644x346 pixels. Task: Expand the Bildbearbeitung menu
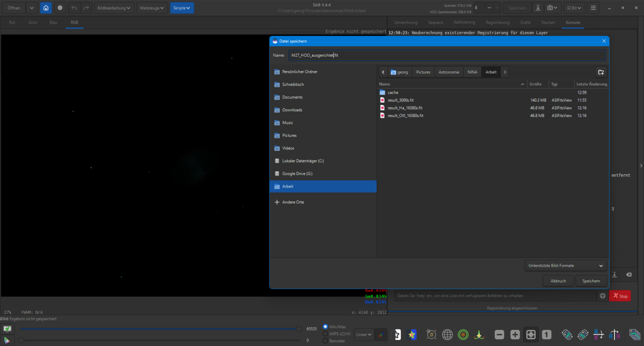pyautogui.click(x=114, y=8)
